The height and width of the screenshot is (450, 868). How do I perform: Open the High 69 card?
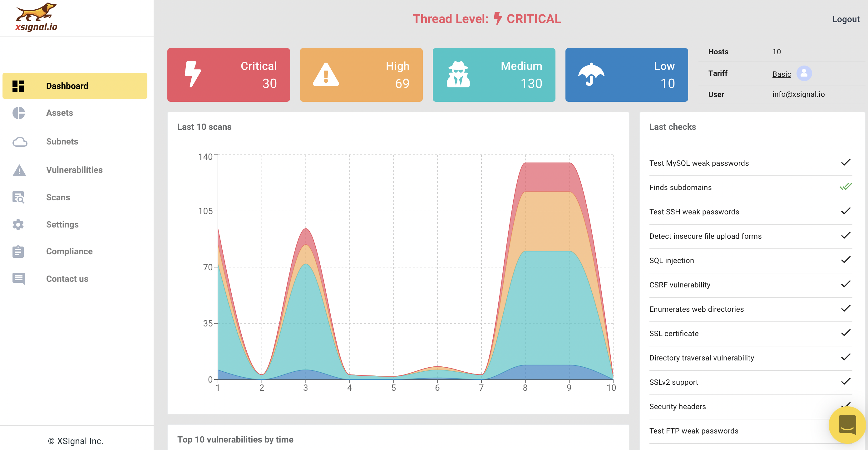[361, 75]
